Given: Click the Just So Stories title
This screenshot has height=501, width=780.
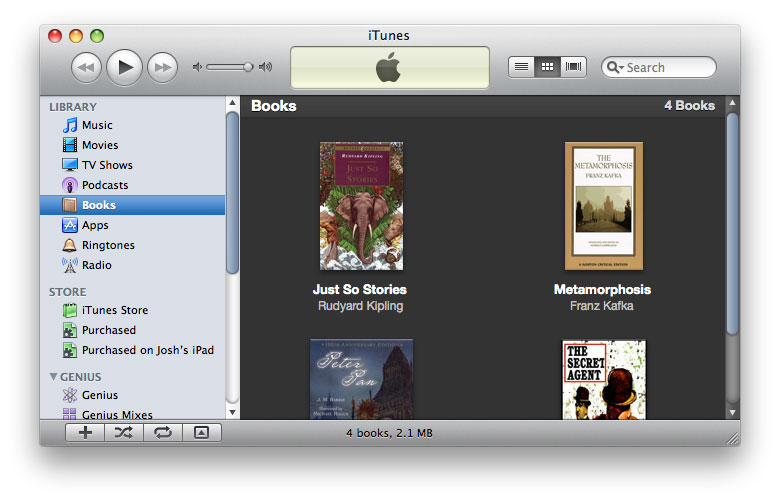Looking at the screenshot, I should [x=360, y=289].
